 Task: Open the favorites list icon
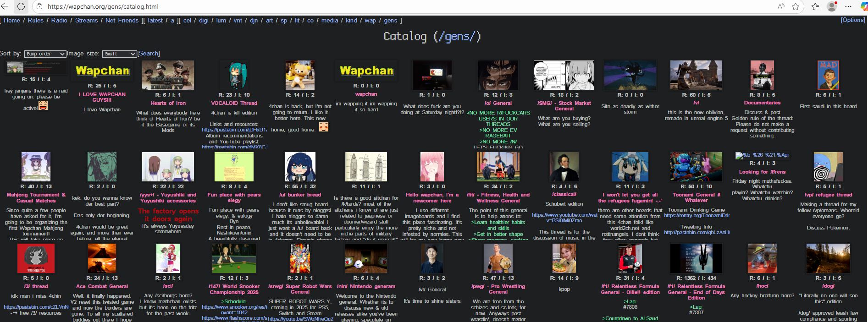[x=815, y=6]
